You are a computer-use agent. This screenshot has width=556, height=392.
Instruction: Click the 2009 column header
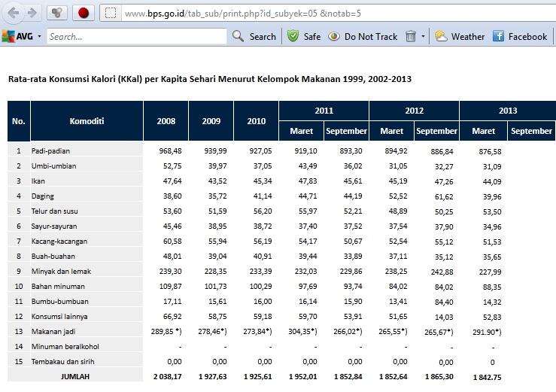[211, 121]
